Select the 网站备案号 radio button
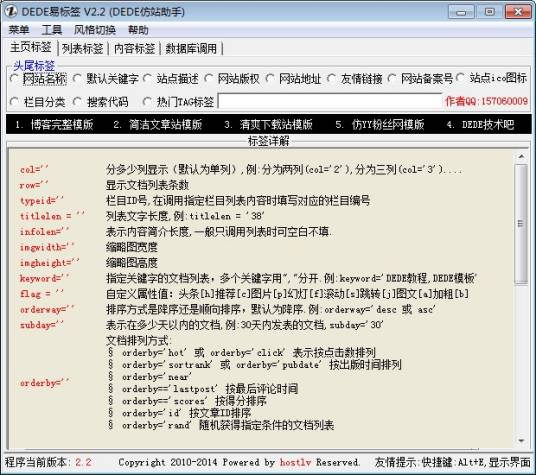 (x=421, y=79)
